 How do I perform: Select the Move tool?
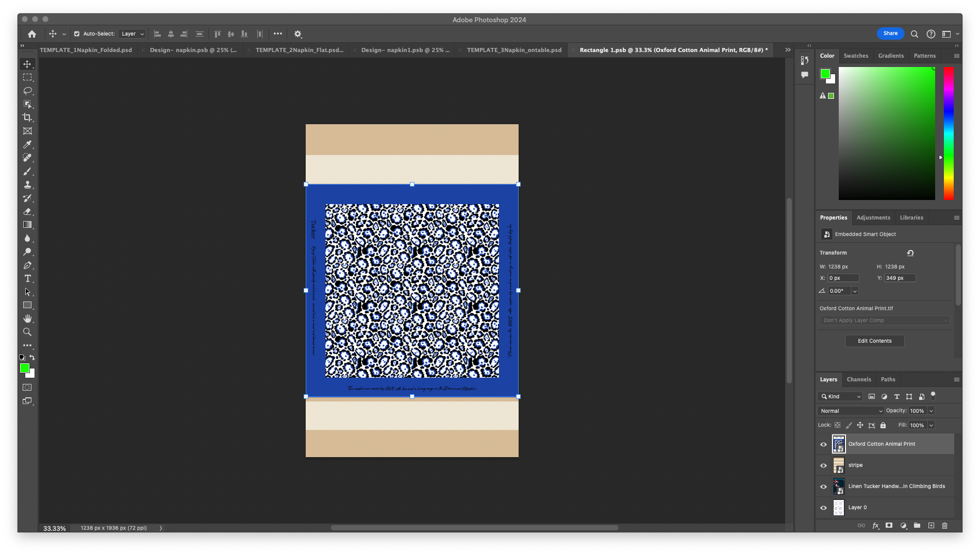27,63
